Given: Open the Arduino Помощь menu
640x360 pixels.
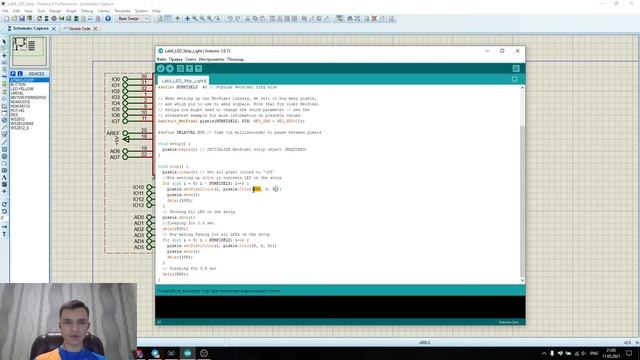Looking at the screenshot, I should click(235, 60).
